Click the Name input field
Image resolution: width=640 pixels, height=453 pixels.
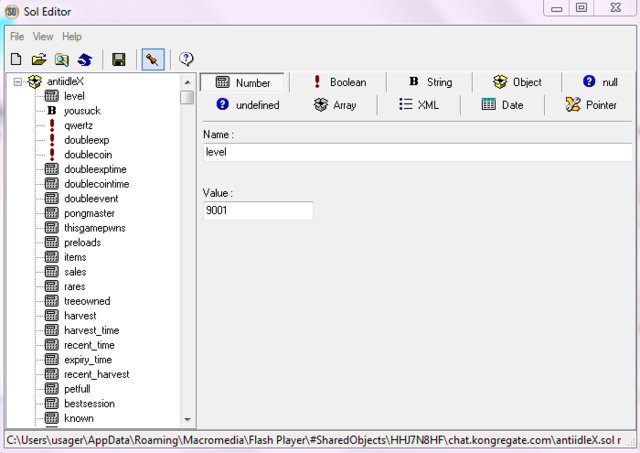[x=416, y=152]
